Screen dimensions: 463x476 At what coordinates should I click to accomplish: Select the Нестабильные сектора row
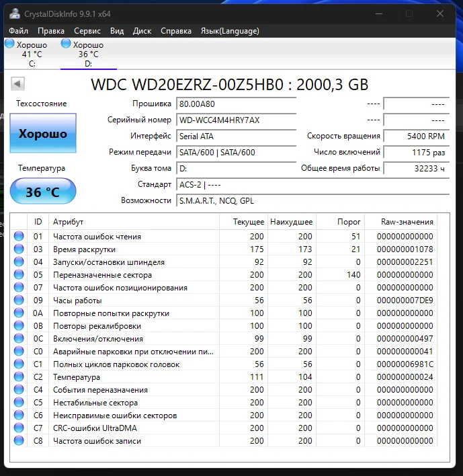pos(224,402)
